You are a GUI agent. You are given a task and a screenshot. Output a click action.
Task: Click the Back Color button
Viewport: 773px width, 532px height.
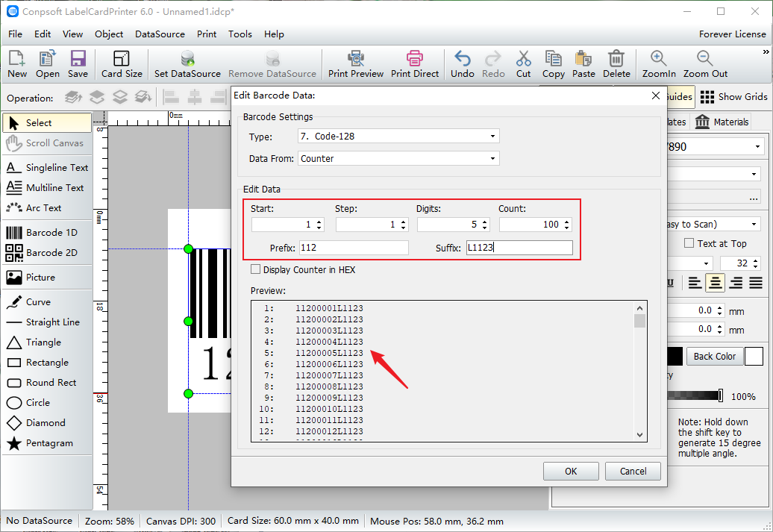(714, 356)
